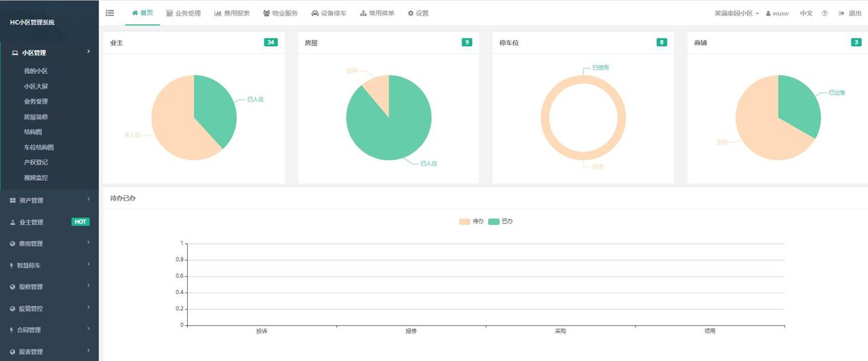Toggle the 已办 legend swatch
868x361 pixels.
click(x=494, y=221)
